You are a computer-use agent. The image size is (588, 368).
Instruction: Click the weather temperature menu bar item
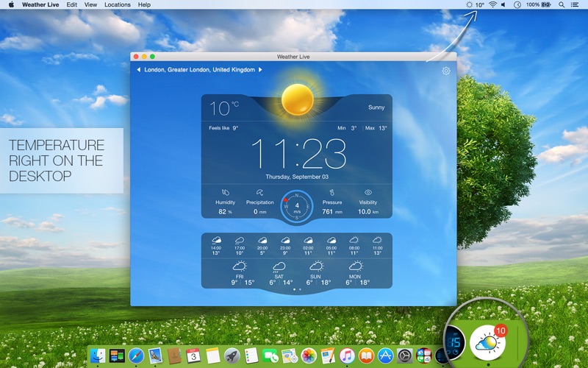click(x=475, y=4)
